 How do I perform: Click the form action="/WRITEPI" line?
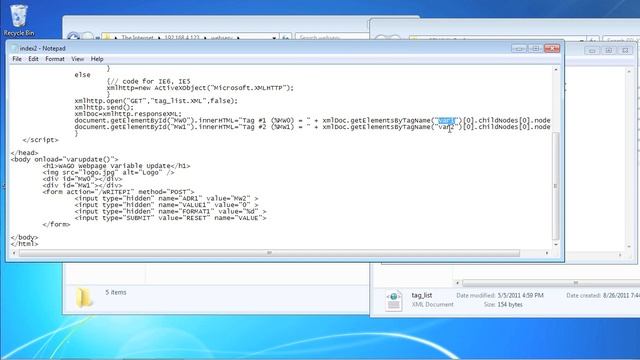[118, 192]
